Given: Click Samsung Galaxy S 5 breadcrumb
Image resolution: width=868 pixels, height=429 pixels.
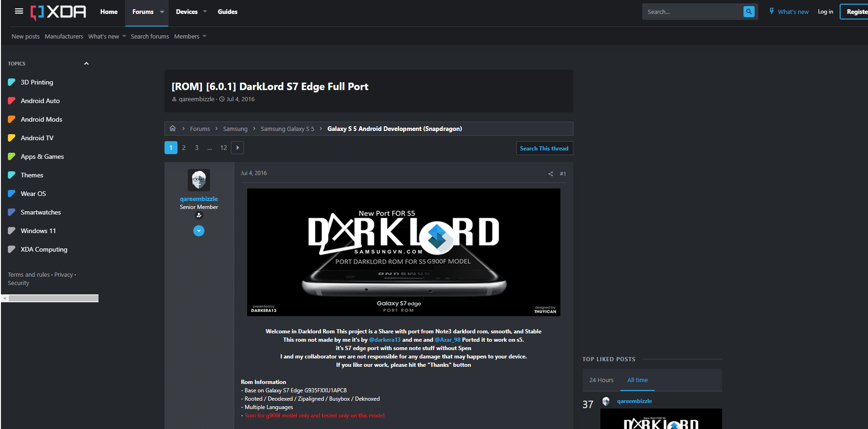Looking at the screenshot, I should click(x=288, y=129).
